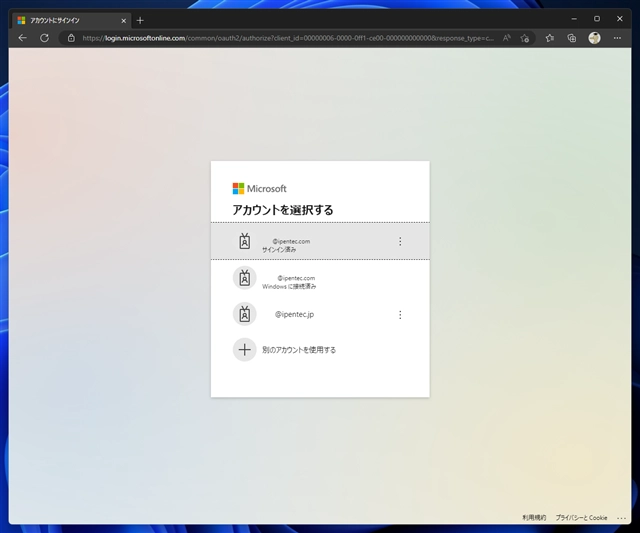Minimize the browser window
This screenshot has width=640, height=533.
coord(574,19)
